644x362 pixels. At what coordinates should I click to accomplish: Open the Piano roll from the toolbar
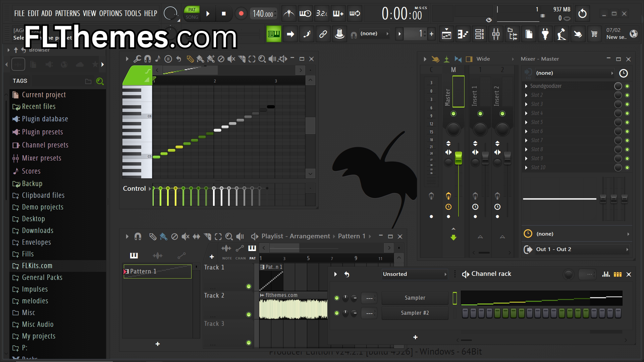click(463, 34)
